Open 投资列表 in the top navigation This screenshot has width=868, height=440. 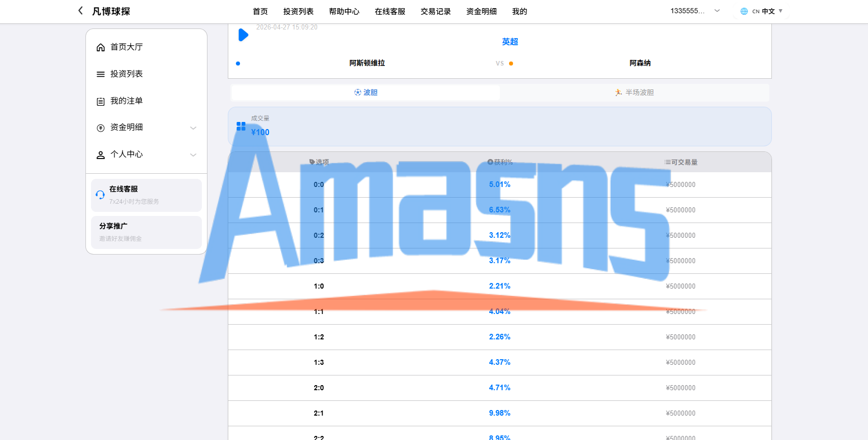[x=298, y=11]
